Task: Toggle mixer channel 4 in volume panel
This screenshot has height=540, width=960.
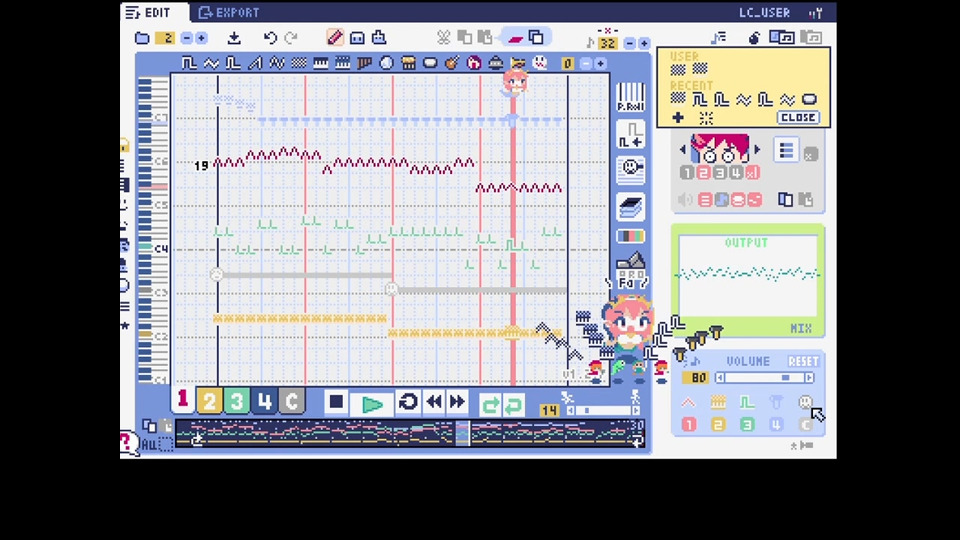Action: (x=776, y=425)
